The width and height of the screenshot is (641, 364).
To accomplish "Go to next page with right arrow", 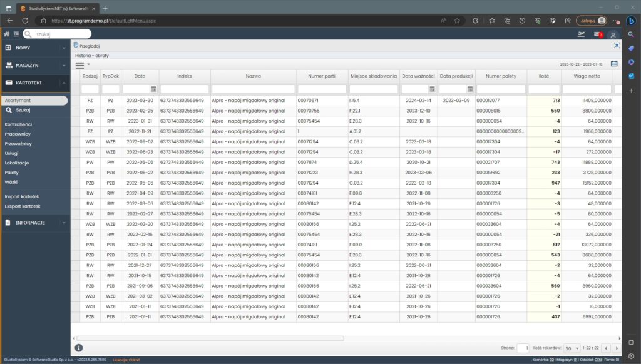I will [x=617, y=348].
